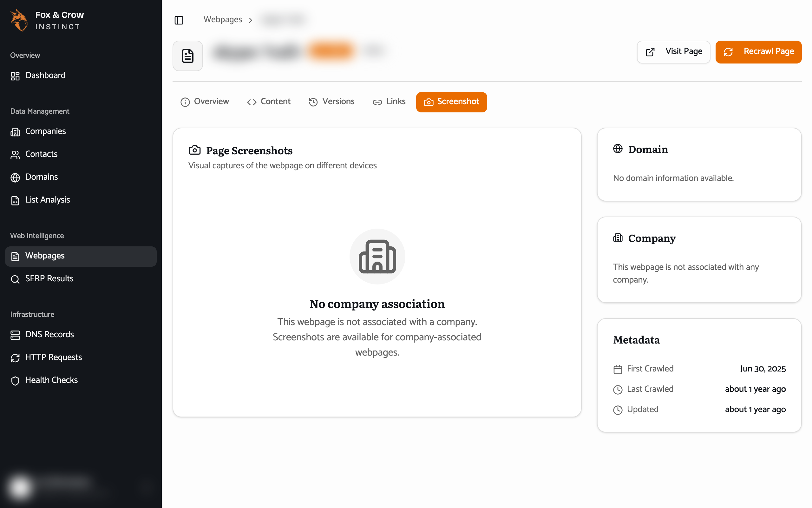Select the Screenshot tab
The height and width of the screenshot is (508, 812).
(x=451, y=102)
